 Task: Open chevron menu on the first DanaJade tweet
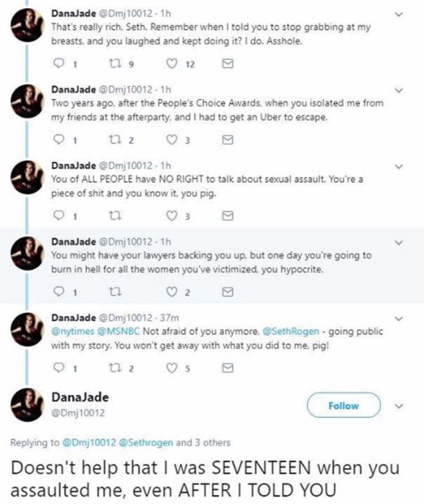point(399,15)
